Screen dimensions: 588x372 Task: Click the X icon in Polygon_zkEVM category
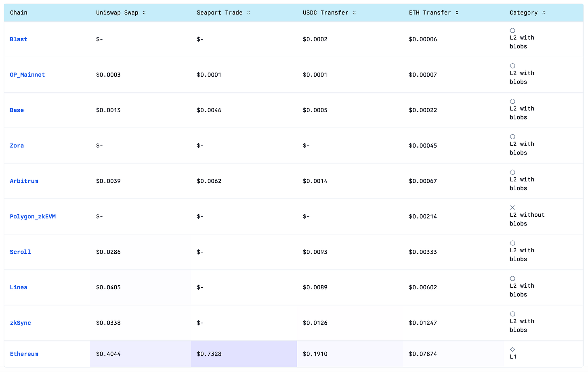click(512, 208)
